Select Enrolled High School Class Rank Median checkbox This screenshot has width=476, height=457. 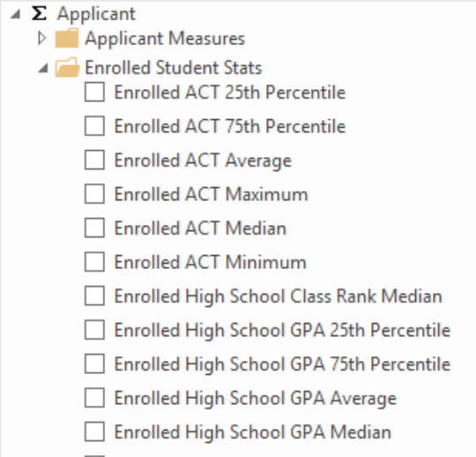tap(94, 296)
